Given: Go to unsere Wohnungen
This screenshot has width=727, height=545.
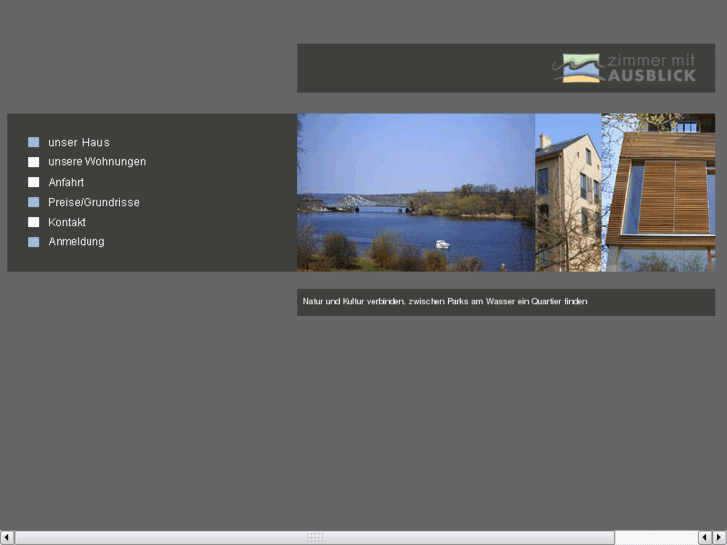Looking at the screenshot, I should coord(97,162).
